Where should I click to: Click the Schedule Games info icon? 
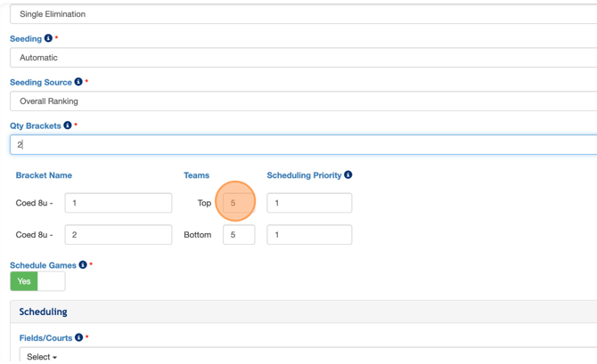coord(83,265)
